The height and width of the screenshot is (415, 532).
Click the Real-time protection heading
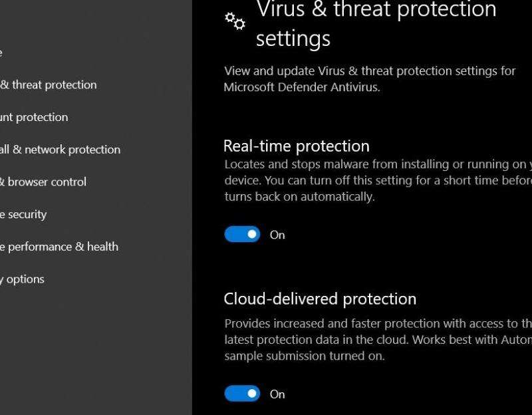296,146
